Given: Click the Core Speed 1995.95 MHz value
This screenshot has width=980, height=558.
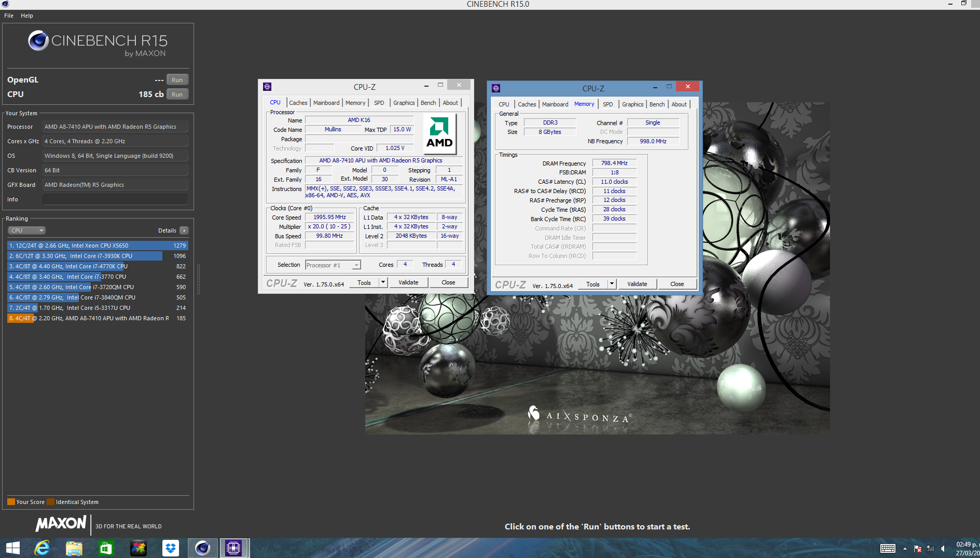Looking at the screenshot, I should [x=329, y=217].
